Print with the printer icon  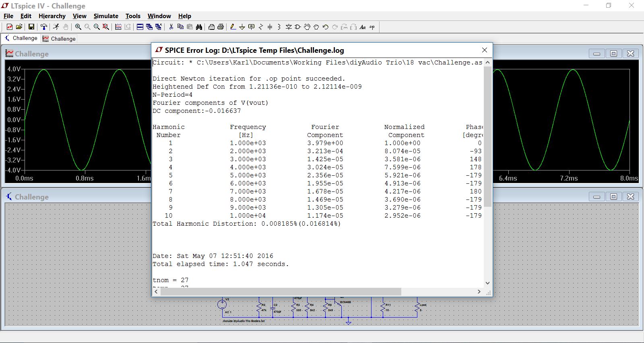point(221,27)
